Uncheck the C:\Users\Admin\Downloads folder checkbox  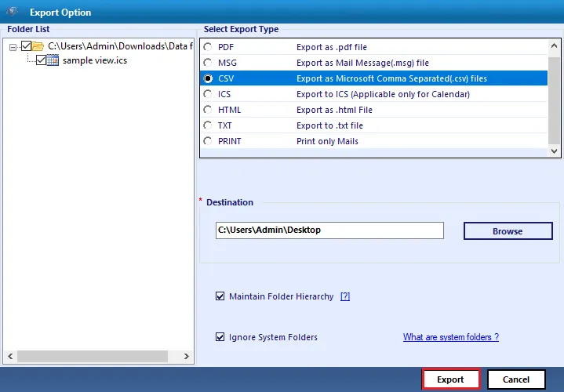coord(26,46)
